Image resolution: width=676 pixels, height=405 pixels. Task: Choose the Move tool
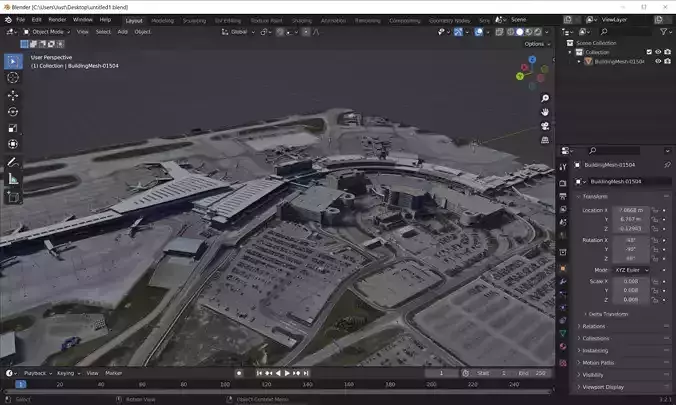tap(13, 95)
